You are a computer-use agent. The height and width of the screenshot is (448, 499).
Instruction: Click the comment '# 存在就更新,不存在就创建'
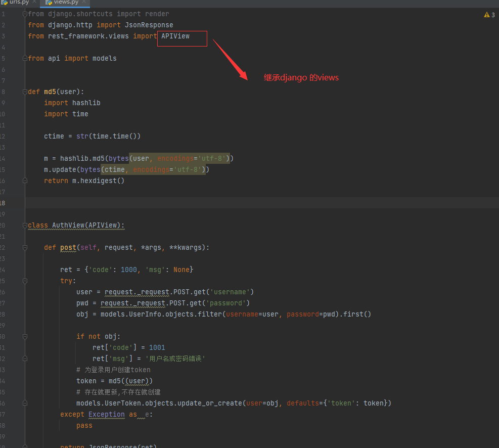(x=118, y=392)
